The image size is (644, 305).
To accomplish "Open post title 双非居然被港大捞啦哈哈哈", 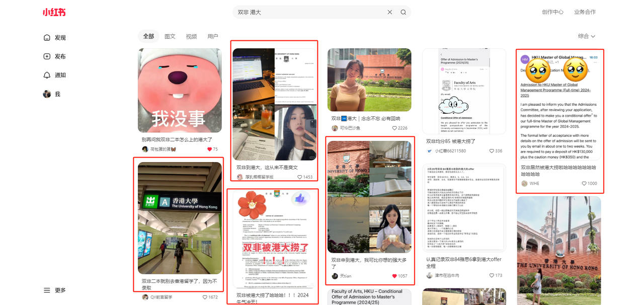I will coord(558,171).
